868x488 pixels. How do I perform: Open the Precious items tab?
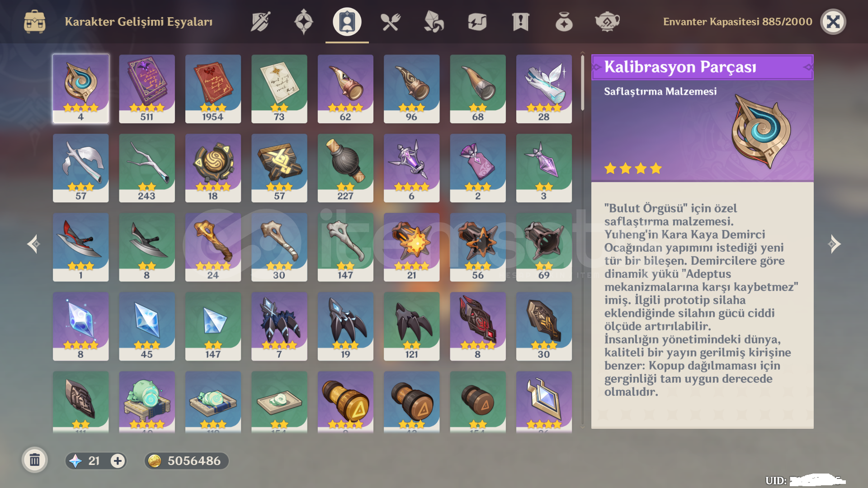(564, 22)
